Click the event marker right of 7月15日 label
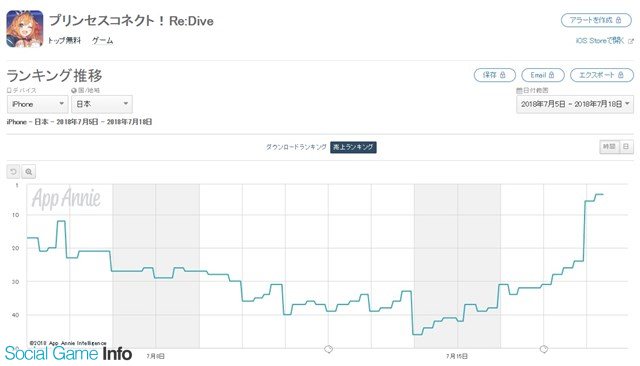This screenshot has height=366, width=640. click(544, 349)
